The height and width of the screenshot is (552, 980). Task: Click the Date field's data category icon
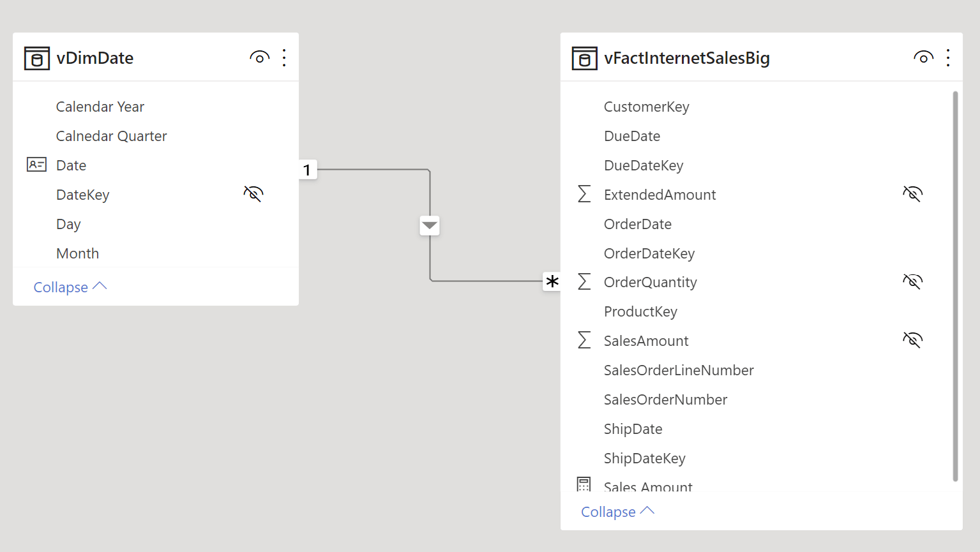tap(36, 165)
